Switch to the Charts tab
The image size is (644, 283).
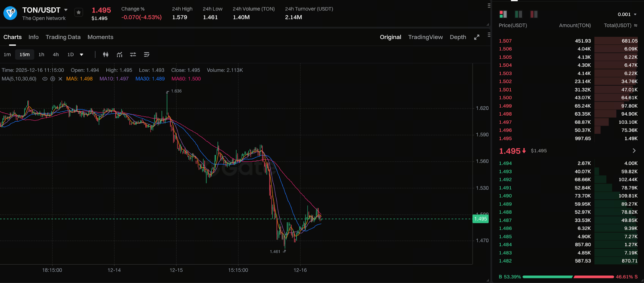pos(12,37)
